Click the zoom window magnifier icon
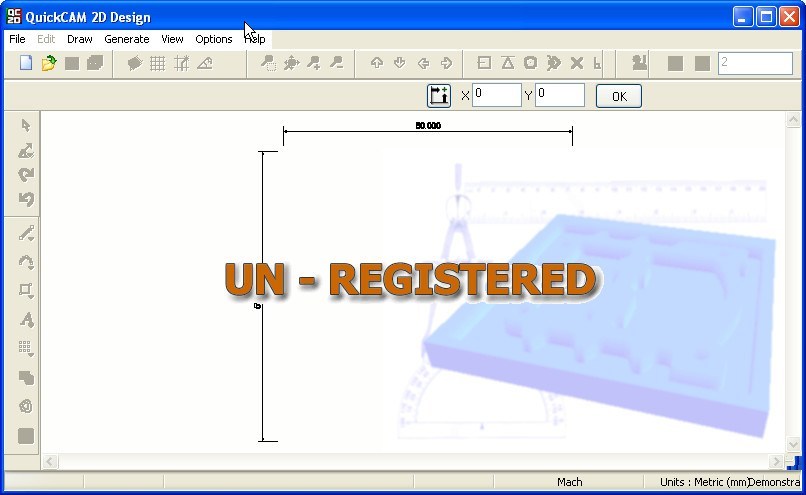Image resolution: width=806 pixels, height=495 pixels. [x=268, y=63]
